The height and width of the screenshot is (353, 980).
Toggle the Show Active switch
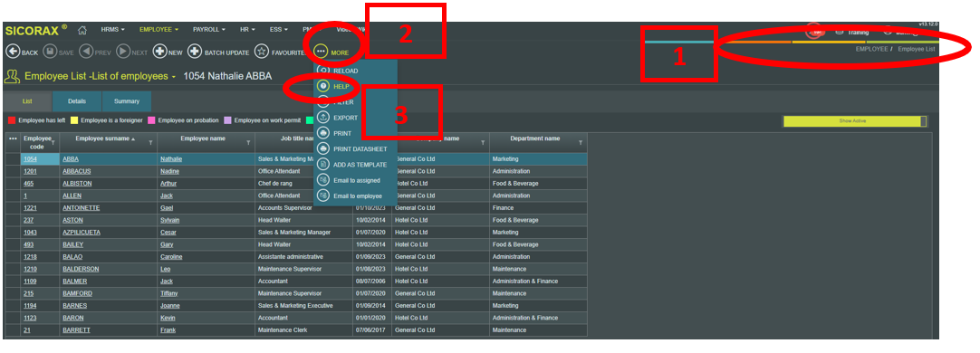coord(856,121)
